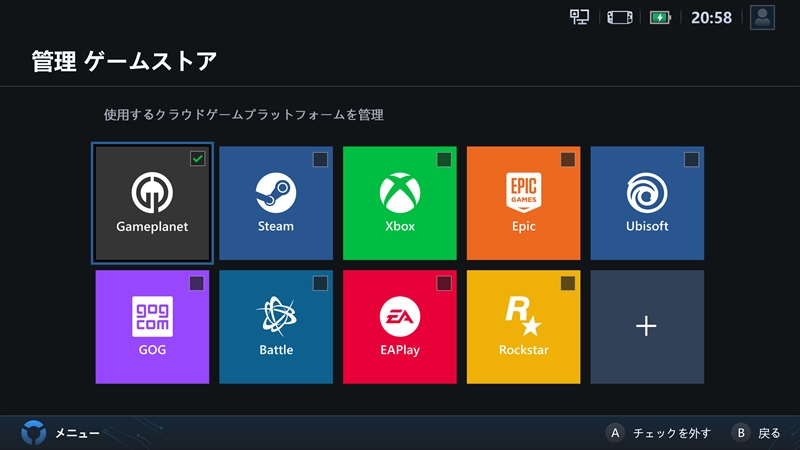Open the user profile avatar
Image resolution: width=800 pixels, height=450 pixels.
click(x=762, y=17)
